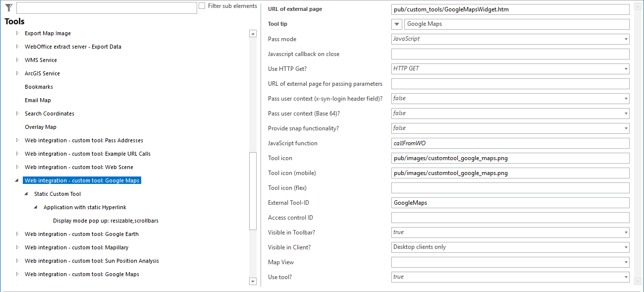
Task: Collapse the Google Maps custom tool node
Action: pos(16,180)
